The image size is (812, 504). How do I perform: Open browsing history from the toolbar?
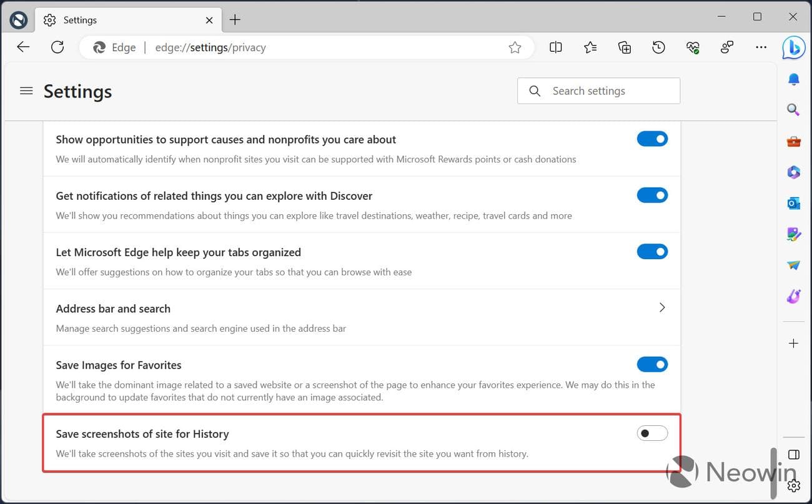658,47
